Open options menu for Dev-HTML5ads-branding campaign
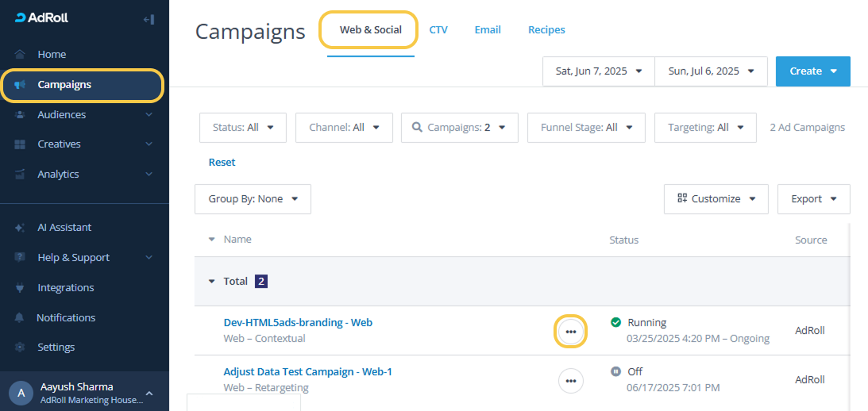The image size is (868, 411). coord(571,331)
